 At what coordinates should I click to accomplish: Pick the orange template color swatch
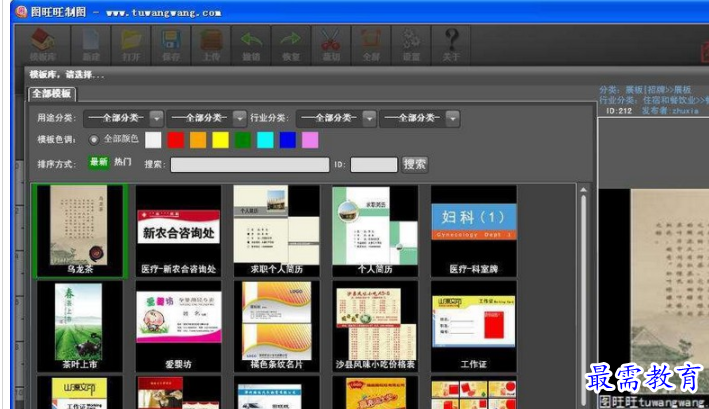198,140
